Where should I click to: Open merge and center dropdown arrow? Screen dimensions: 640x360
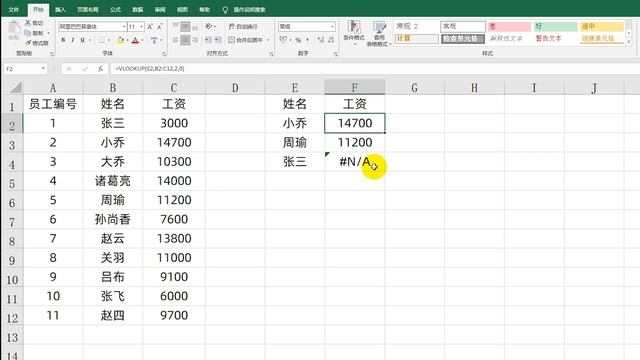point(268,40)
